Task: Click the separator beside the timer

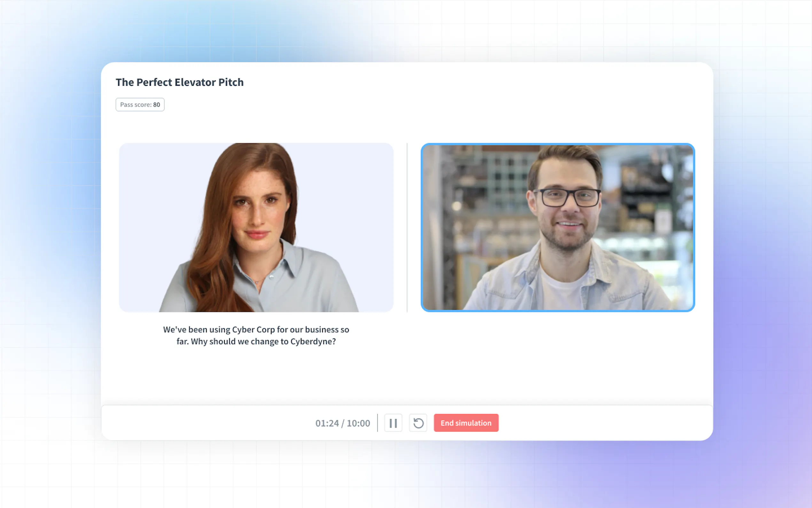Action: [x=378, y=423]
